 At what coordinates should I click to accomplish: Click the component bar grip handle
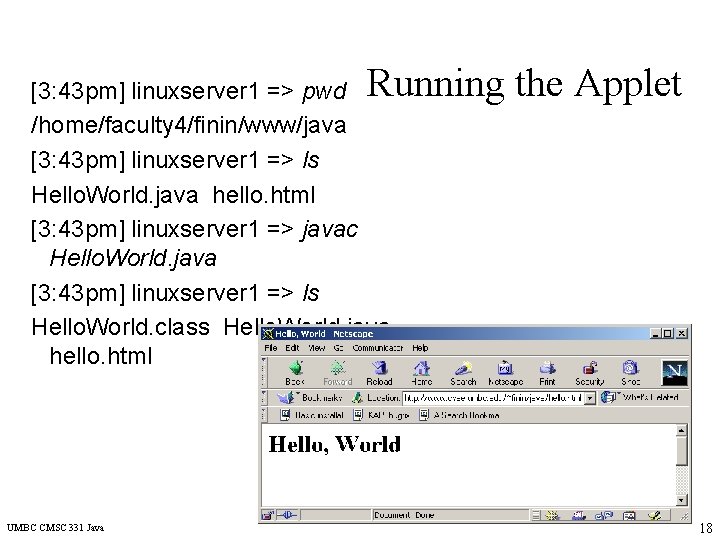pos(536,516)
